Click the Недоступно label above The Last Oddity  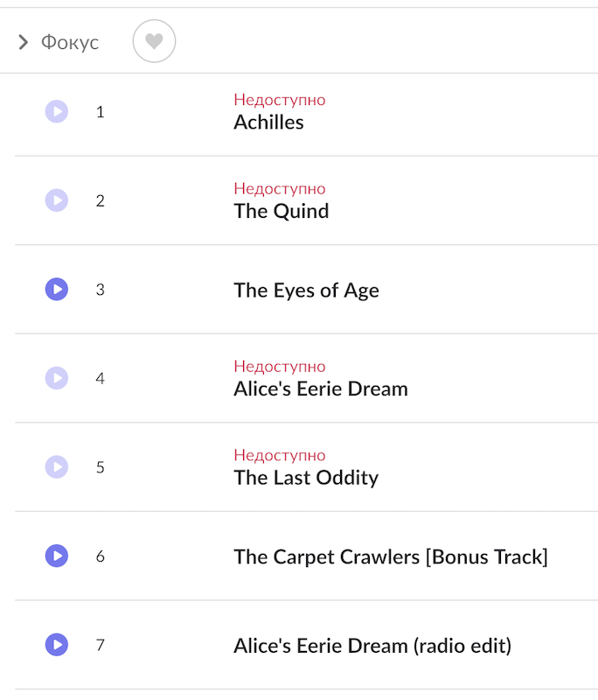click(x=279, y=455)
